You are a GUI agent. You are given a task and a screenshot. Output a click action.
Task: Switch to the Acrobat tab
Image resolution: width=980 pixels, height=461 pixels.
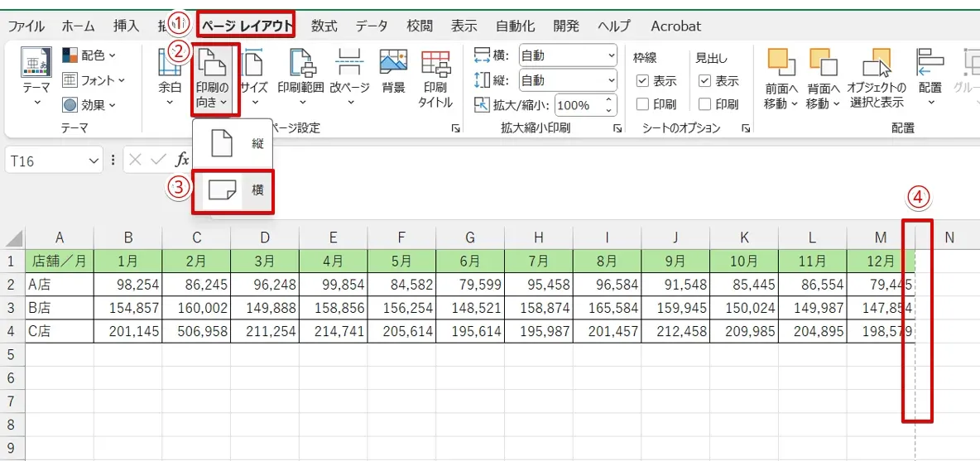pos(675,26)
